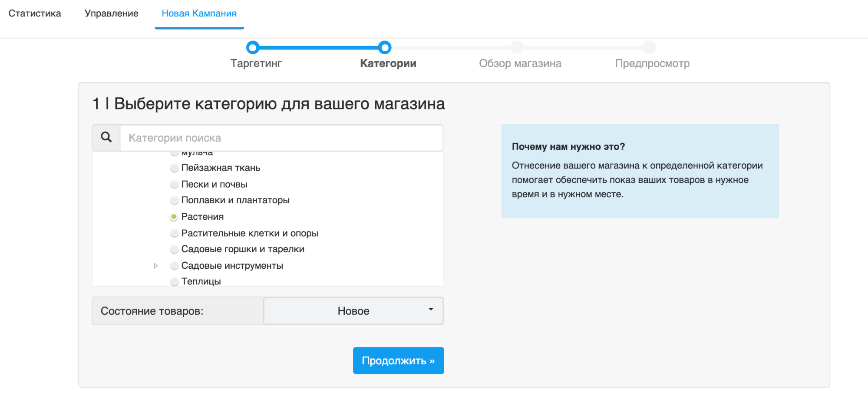Focus the Категории поиска search field

pyautogui.click(x=281, y=138)
